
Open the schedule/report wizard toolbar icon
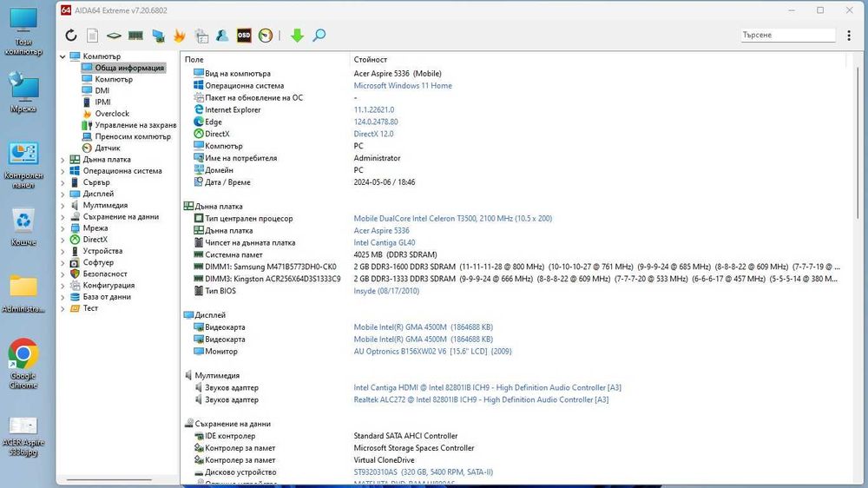(201, 36)
